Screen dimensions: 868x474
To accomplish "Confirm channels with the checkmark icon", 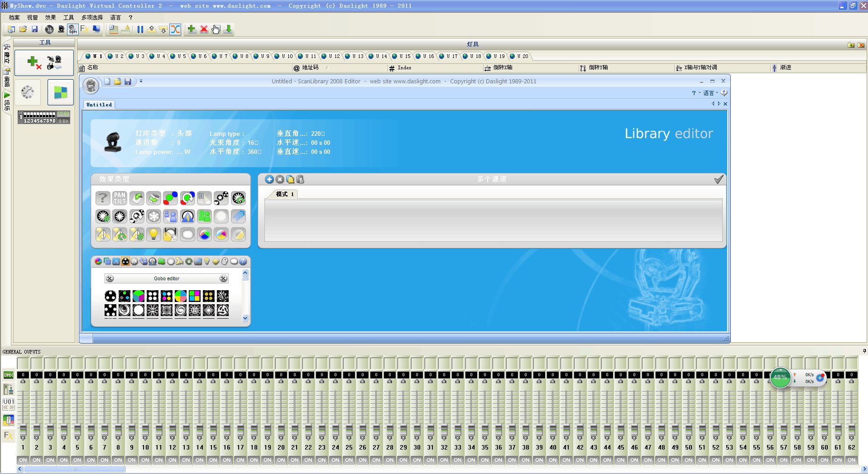I will click(719, 179).
